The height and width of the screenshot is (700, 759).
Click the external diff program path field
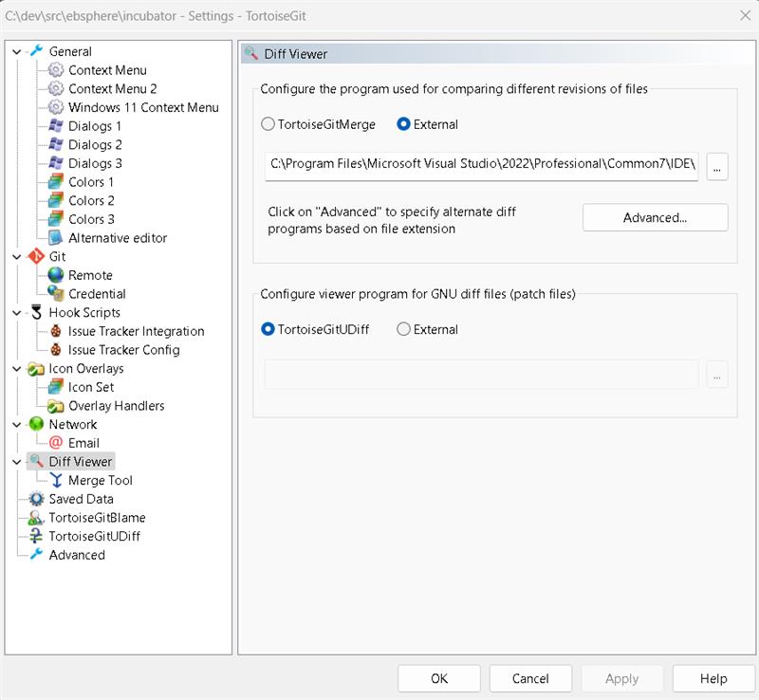coord(482,166)
